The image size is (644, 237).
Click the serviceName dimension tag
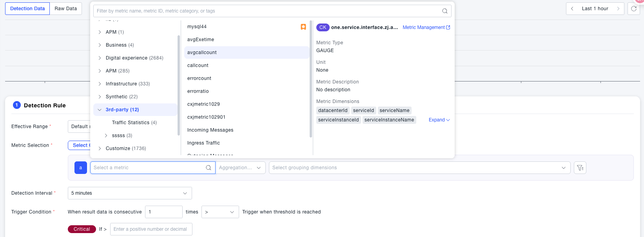click(x=394, y=110)
